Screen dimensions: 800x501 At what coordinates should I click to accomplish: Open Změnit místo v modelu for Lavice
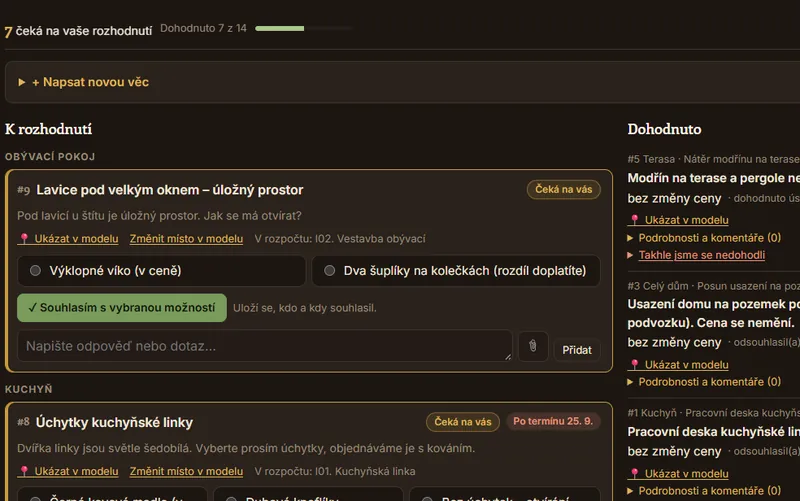[x=186, y=239]
